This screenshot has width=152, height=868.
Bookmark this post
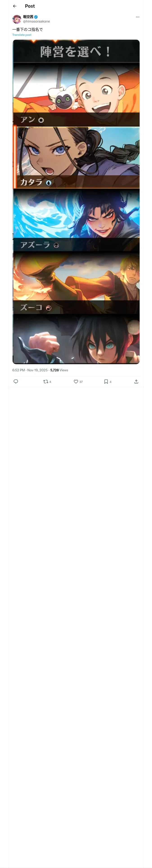106,381
